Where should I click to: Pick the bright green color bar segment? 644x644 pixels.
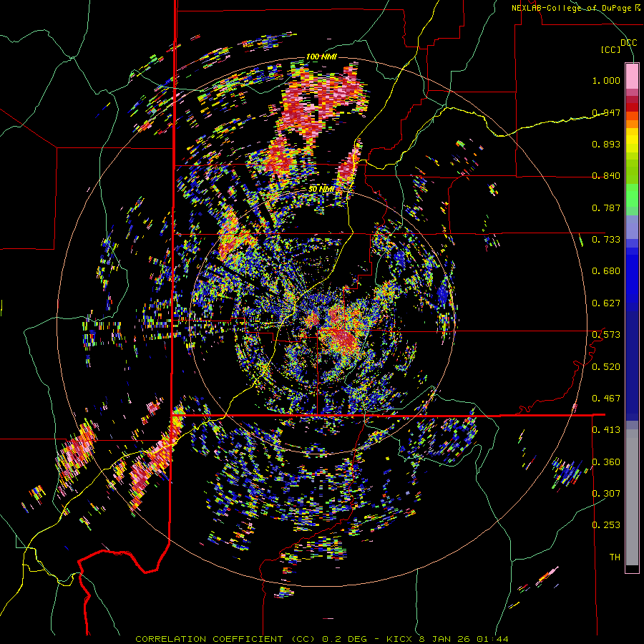(632, 196)
